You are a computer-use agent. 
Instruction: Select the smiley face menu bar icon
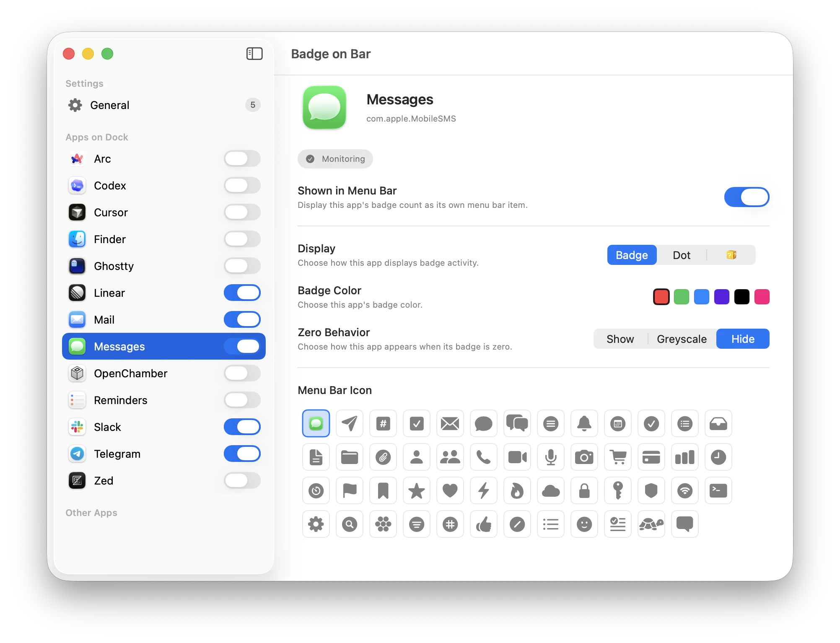584,524
